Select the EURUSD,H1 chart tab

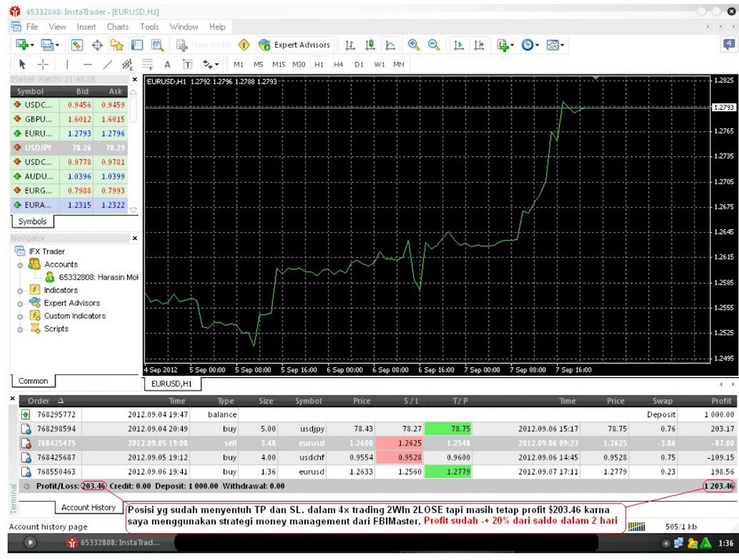pyautogui.click(x=172, y=384)
